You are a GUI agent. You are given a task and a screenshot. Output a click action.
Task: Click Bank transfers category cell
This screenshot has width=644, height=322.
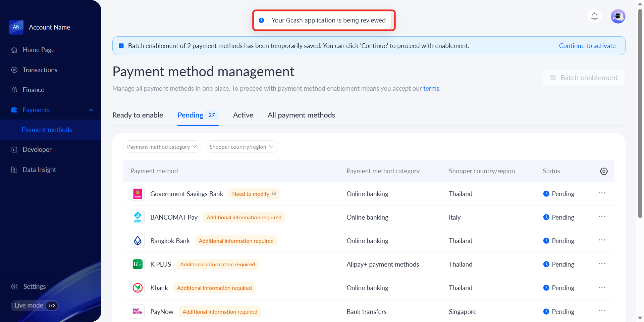(366, 312)
